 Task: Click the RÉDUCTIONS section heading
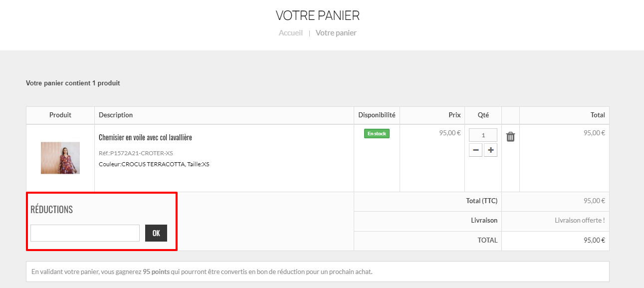pyautogui.click(x=52, y=210)
